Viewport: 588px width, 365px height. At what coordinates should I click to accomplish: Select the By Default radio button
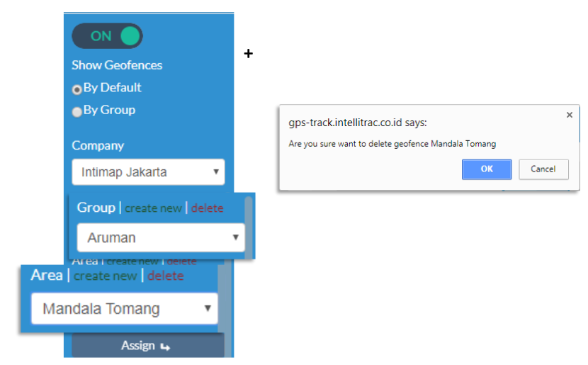pos(77,89)
